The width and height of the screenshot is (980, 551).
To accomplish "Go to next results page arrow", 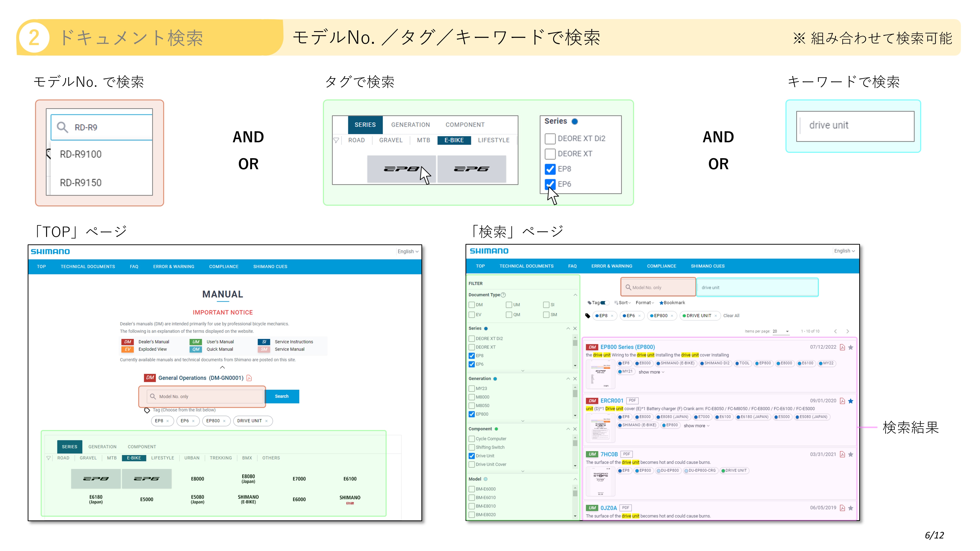I will tap(848, 331).
